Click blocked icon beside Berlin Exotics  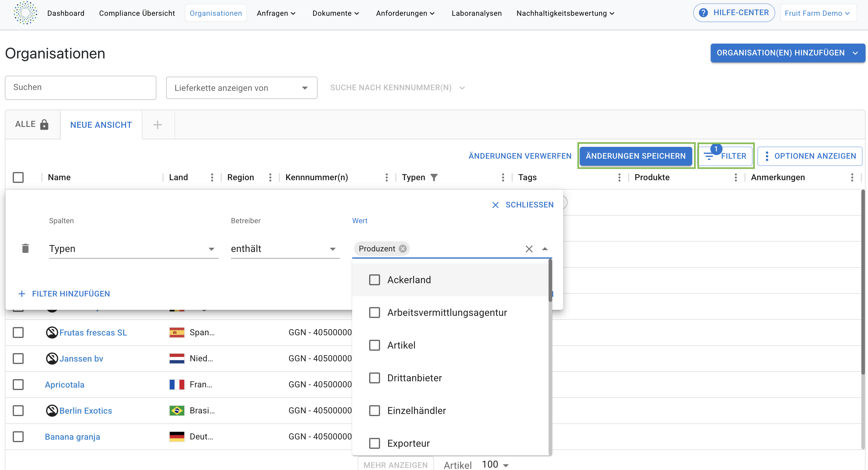[52, 411]
